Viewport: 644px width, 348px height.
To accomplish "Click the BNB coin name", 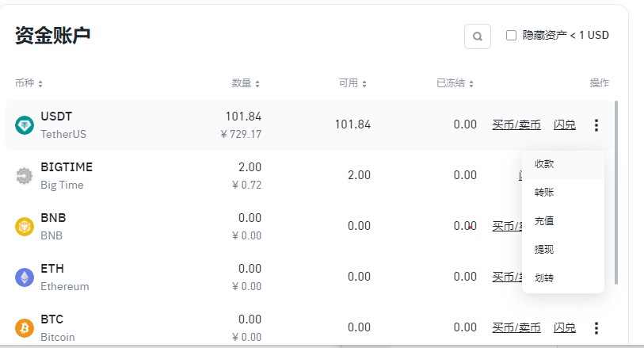I will tap(53, 218).
